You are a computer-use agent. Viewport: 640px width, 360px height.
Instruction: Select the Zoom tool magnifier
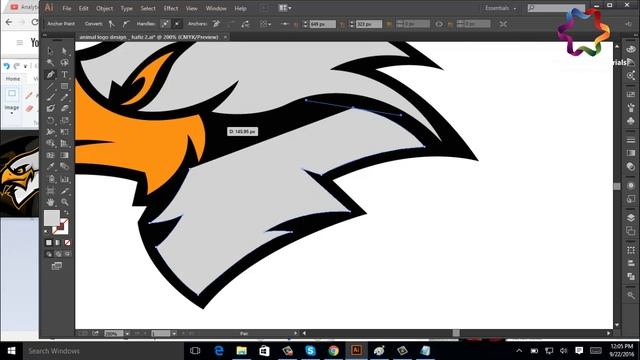(64, 202)
